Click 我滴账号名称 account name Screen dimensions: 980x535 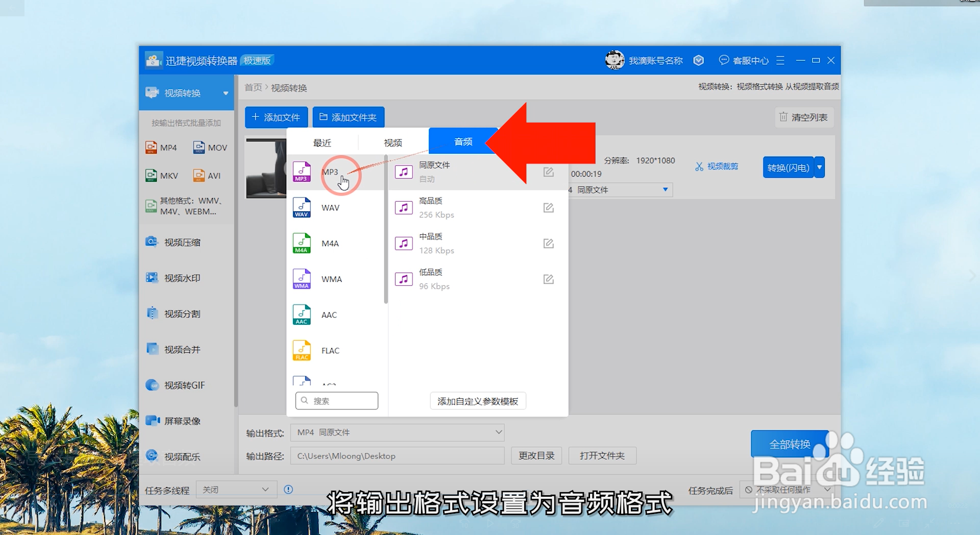click(x=656, y=60)
